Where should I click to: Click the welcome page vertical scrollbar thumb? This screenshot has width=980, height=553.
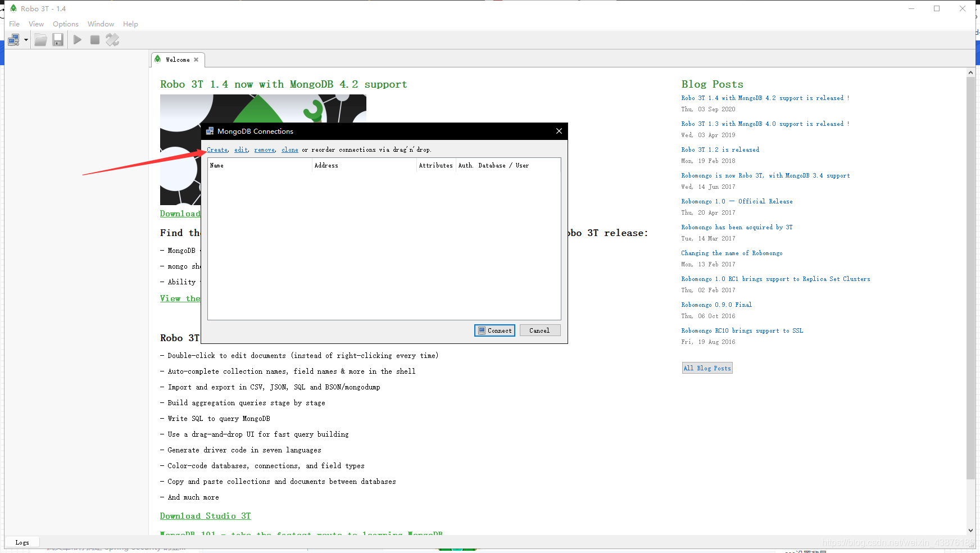[970, 278]
